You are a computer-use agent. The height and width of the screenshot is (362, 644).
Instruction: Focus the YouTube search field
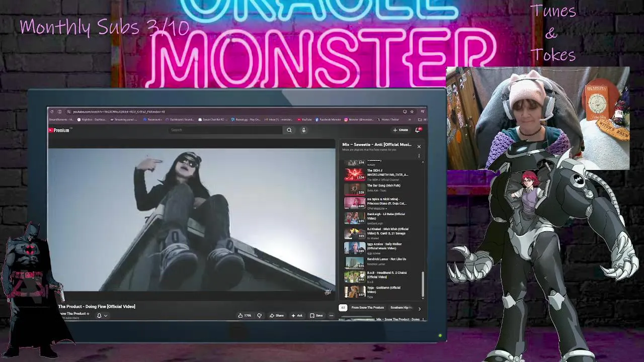tap(226, 130)
